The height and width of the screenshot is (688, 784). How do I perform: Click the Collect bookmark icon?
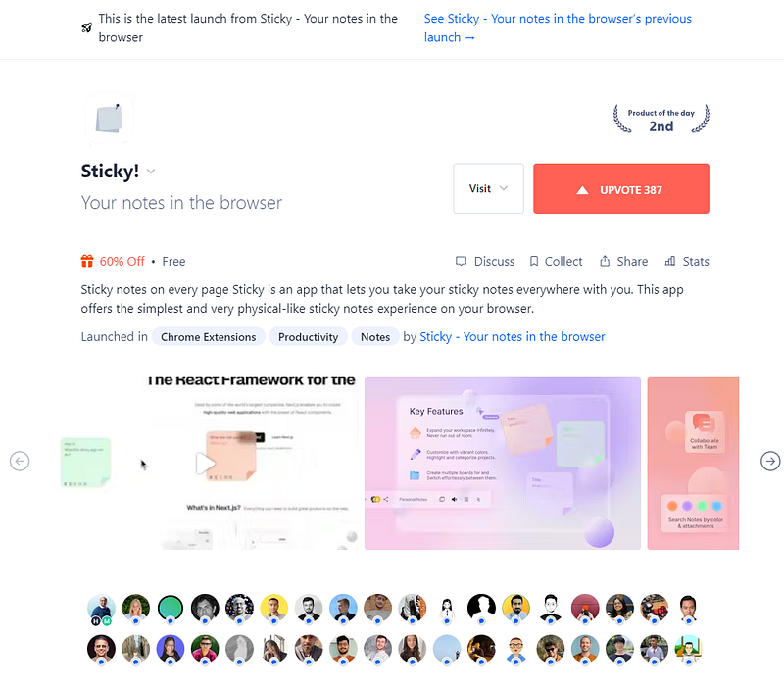click(534, 261)
